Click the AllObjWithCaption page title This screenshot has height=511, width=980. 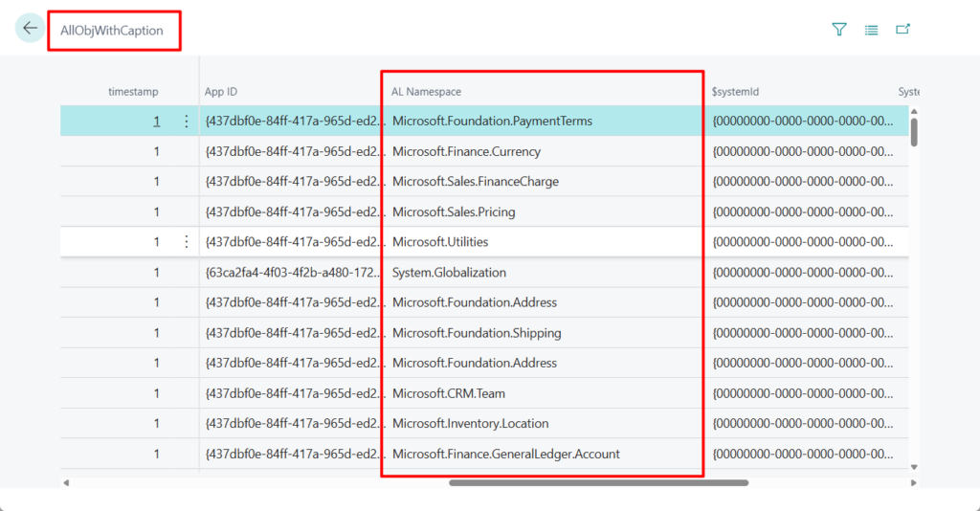coord(113,31)
